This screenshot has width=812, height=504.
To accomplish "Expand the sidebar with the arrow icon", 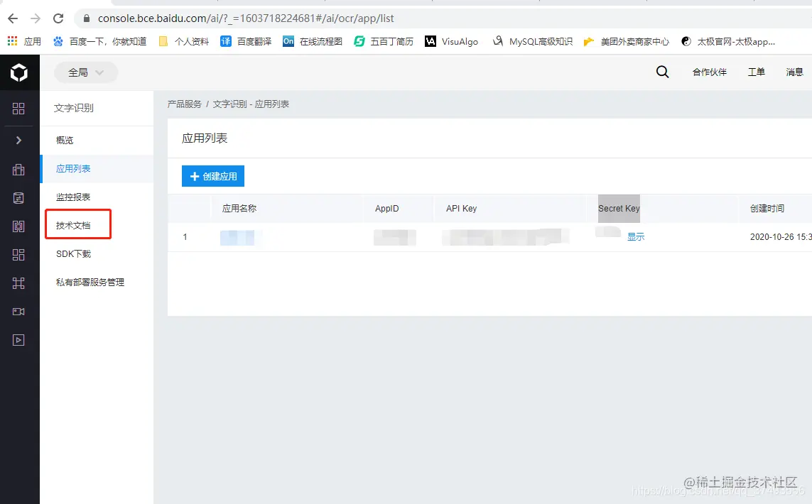I will click(x=19, y=140).
